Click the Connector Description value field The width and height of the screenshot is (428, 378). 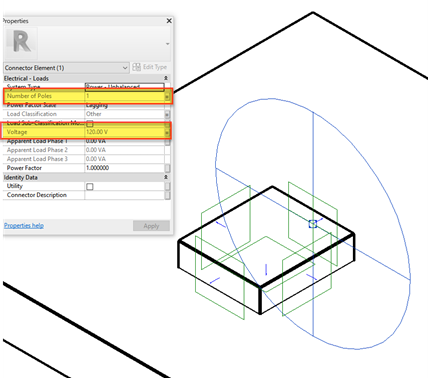click(125, 195)
